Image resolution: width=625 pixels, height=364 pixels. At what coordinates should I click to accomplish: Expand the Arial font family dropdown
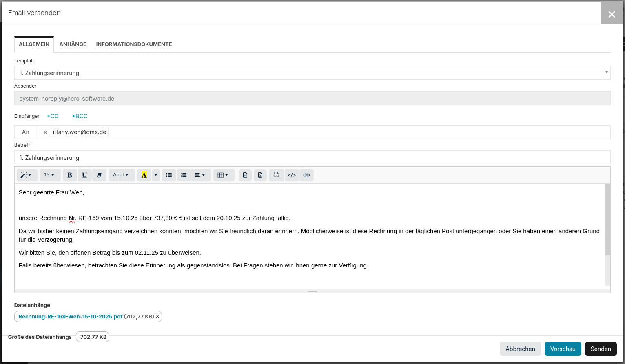pos(121,175)
